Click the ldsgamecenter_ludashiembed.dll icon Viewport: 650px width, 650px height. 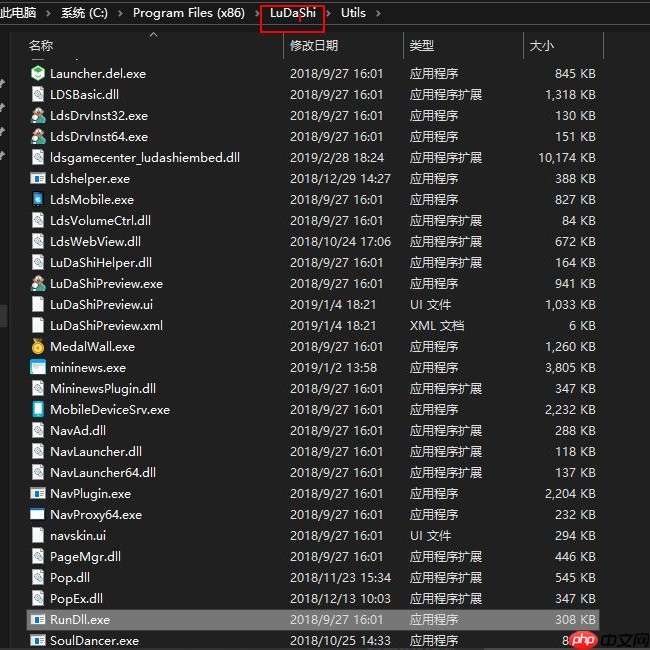pyautogui.click(x=38, y=158)
